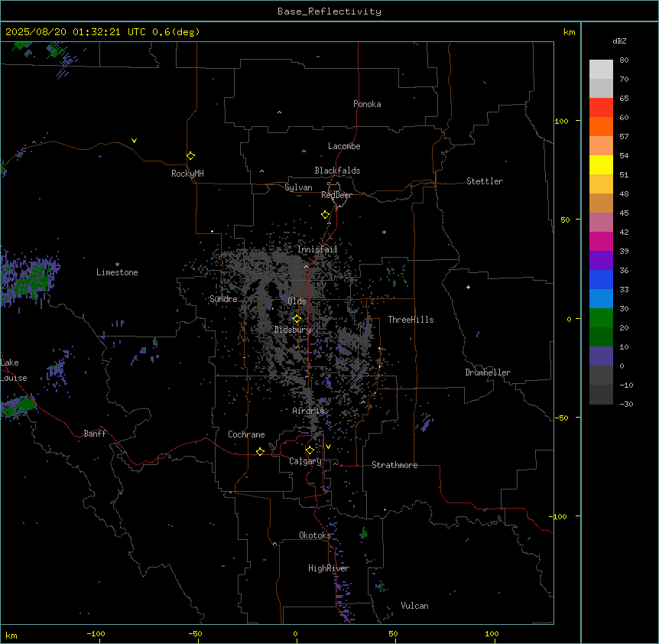Screen dimensions: 659x644
Task: Select the bright yellow 54-51 dBZ swatch
Action: point(601,164)
